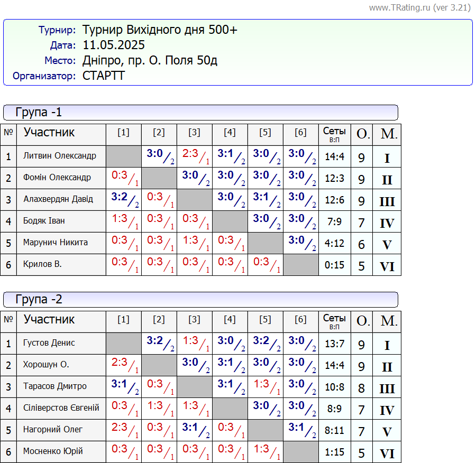The image size is (476, 463).
Task: Open player Фомін Олександр
Action: coord(57,178)
